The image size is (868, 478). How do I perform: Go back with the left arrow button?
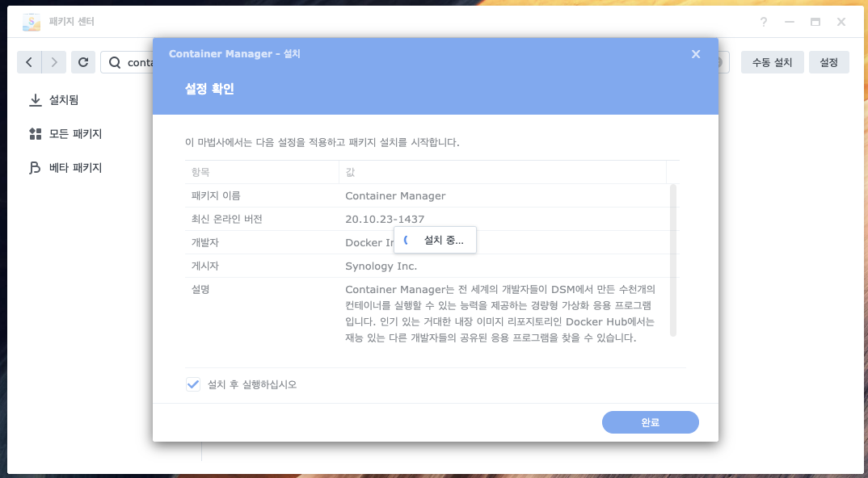pyautogui.click(x=29, y=62)
